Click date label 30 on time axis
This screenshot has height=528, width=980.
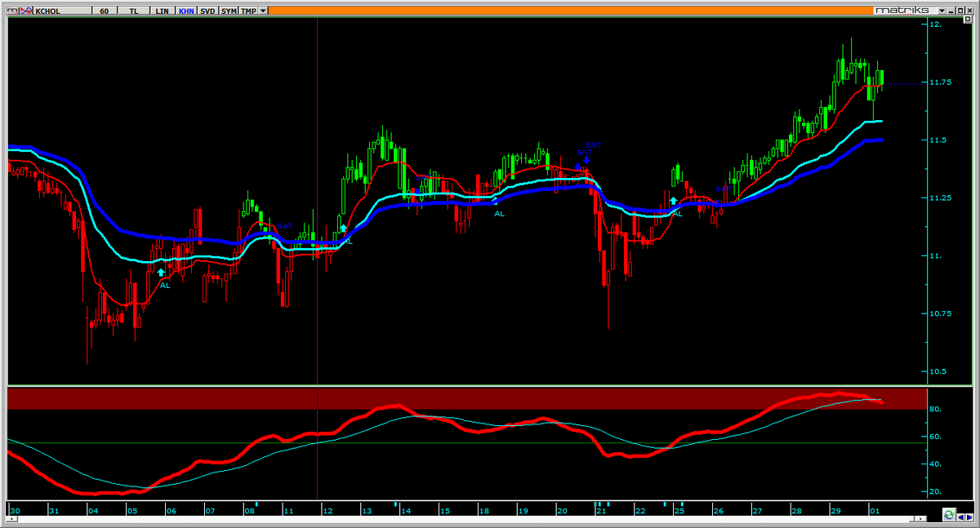[15, 511]
